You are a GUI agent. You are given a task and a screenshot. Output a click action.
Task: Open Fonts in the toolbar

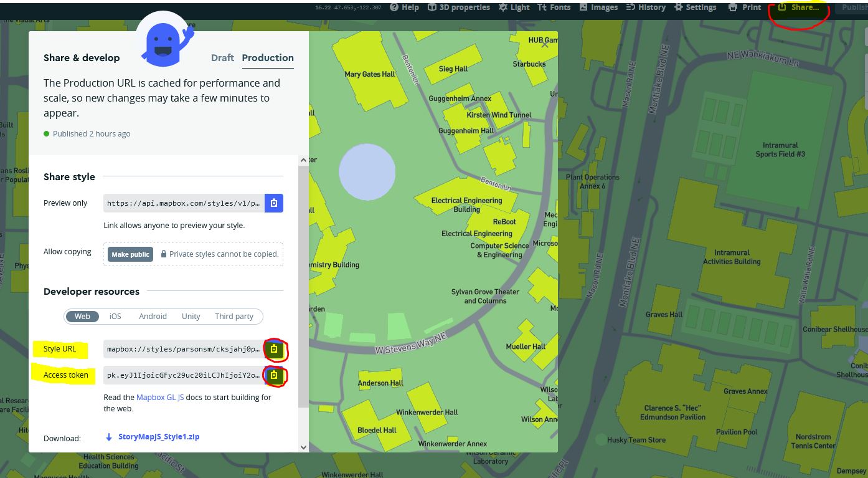tap(554, 7)
